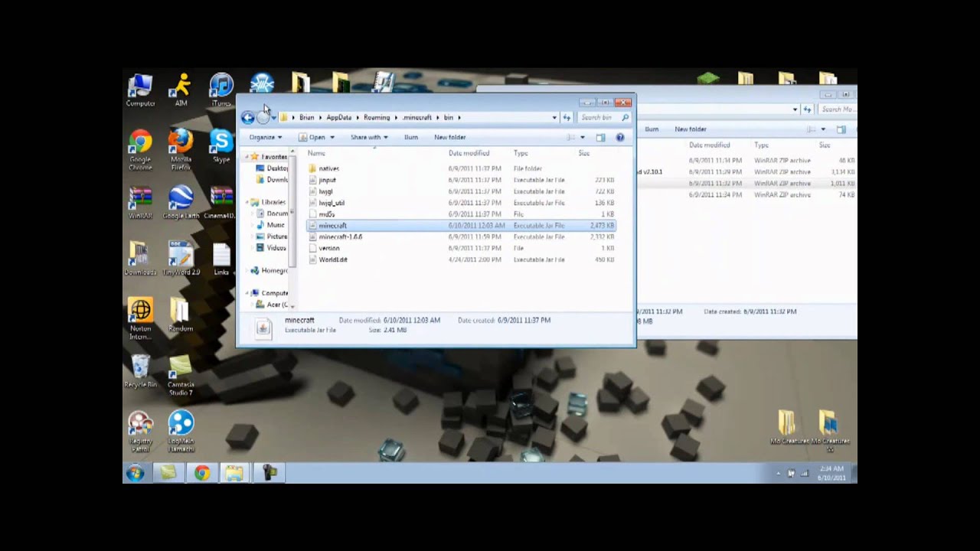Create a New folder in the bin directory
The height and width of the screenshot is (551, 980).
coord(450,138)
